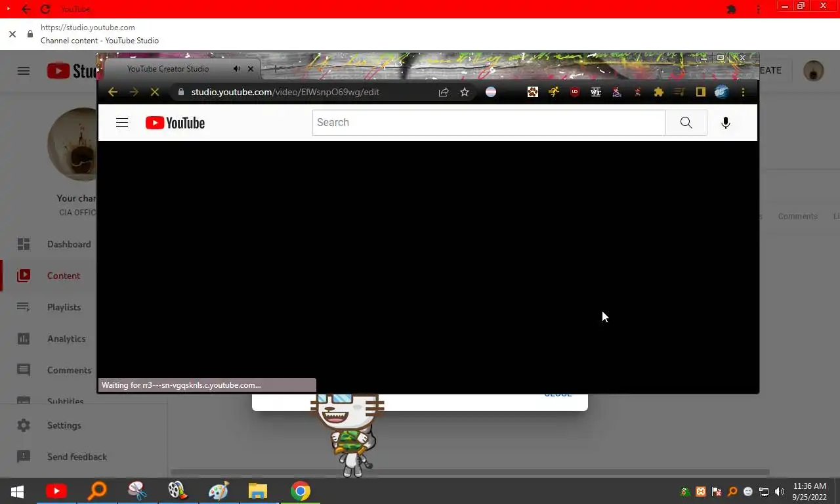Close the YouTube Creator Studio tab

click(250, 69)
